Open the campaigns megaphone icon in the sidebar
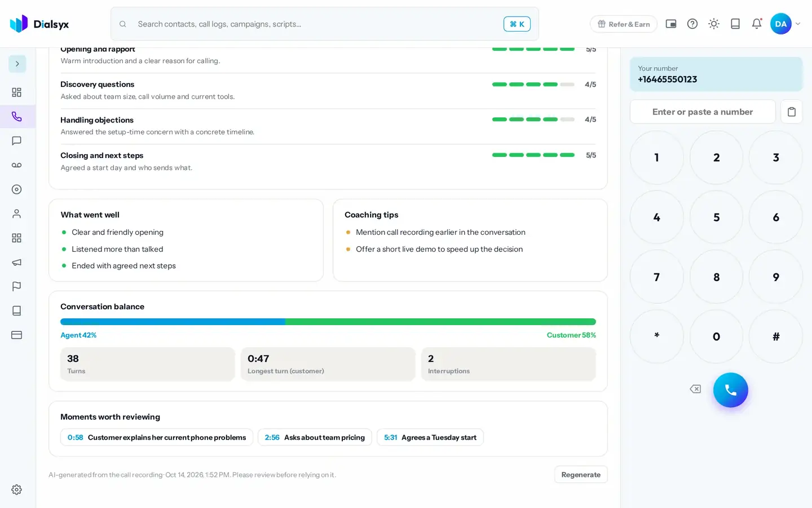The image size is (812, 508). [17, 262]
